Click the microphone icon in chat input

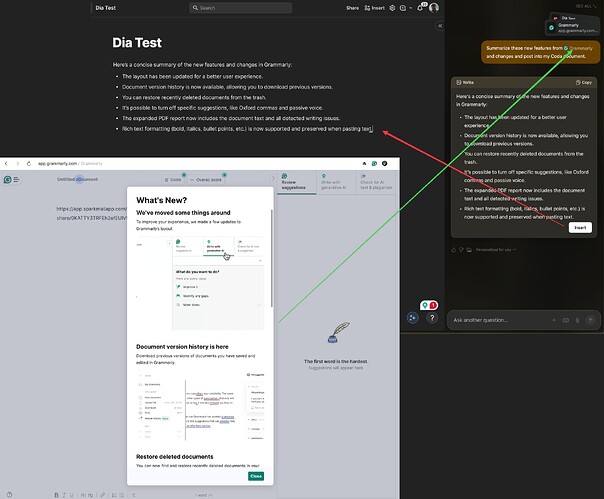pyautogui.click(x=577, y=320)
